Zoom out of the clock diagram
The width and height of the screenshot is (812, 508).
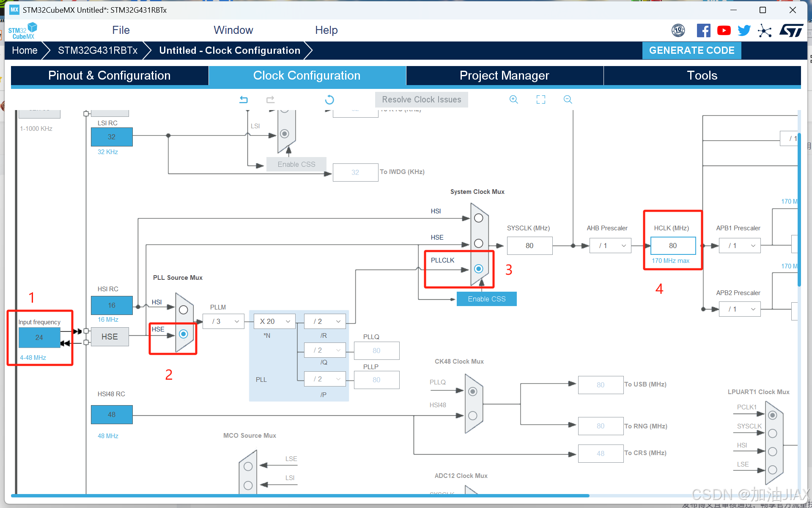click(568, 99)
